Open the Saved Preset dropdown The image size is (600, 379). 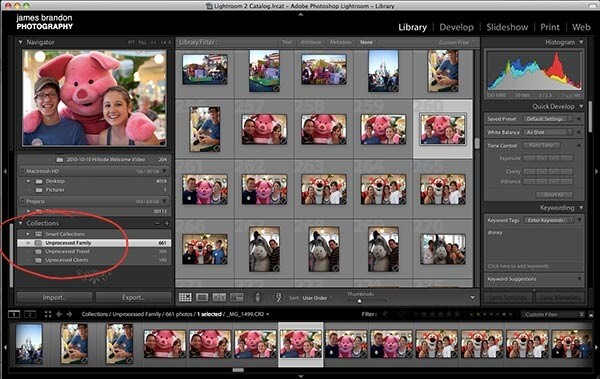coord(548,119)
